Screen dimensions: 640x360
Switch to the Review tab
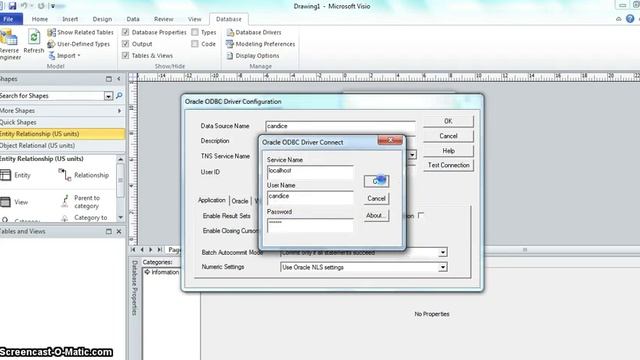[x=163, y=19]
